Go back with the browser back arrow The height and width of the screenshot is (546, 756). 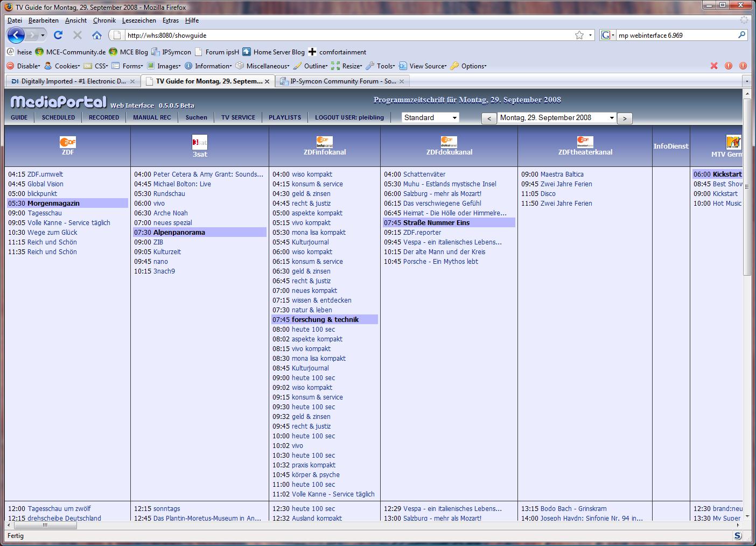point(16,35)
